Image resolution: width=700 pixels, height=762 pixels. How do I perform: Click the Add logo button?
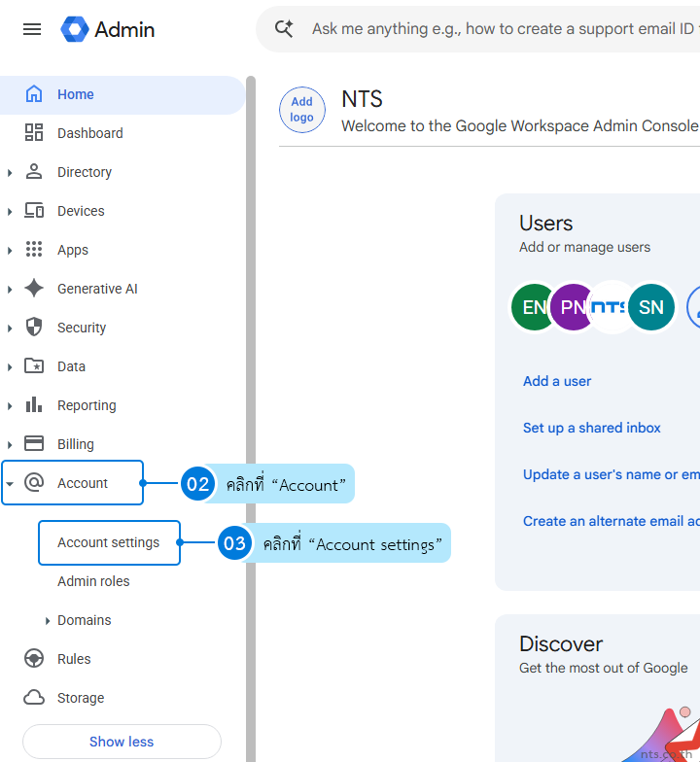pos(301,110)
